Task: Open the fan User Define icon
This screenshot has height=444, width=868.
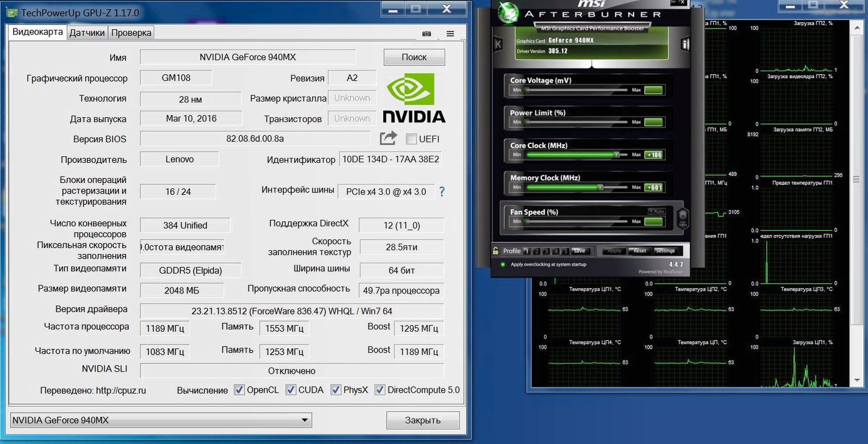Action: pyautogui.click(x=682, y=218)
